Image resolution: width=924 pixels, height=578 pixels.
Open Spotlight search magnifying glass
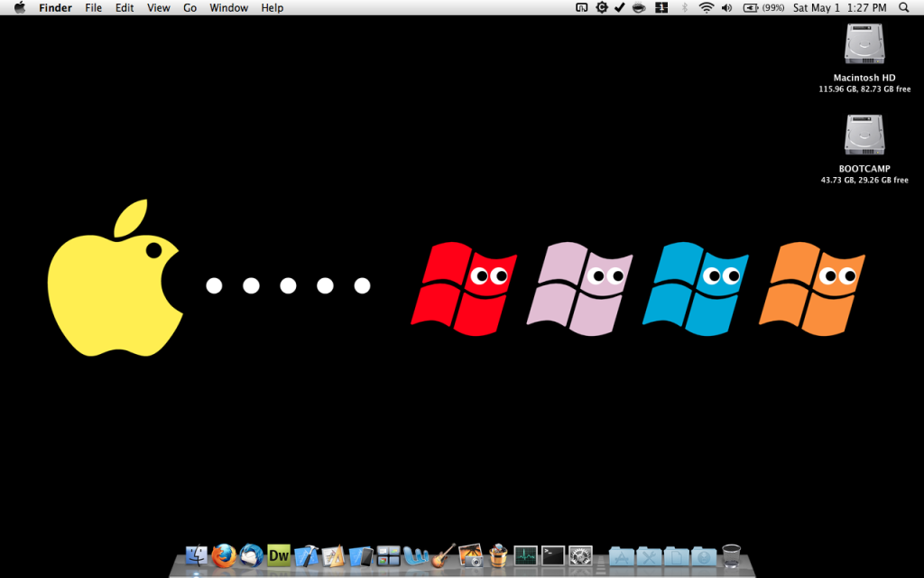904,7
